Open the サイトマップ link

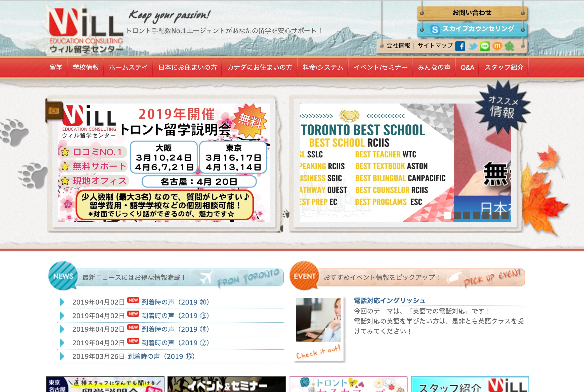pos(435,46)
